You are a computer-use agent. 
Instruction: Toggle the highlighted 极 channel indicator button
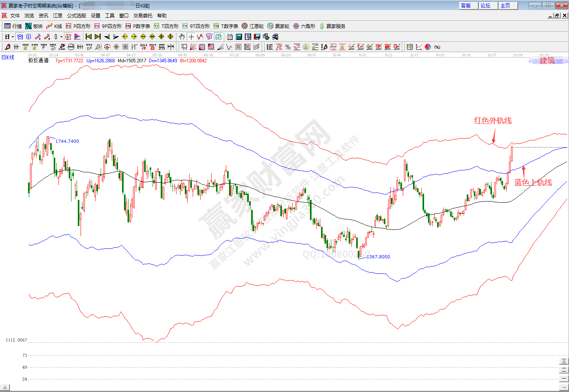[x=68, y=37]
